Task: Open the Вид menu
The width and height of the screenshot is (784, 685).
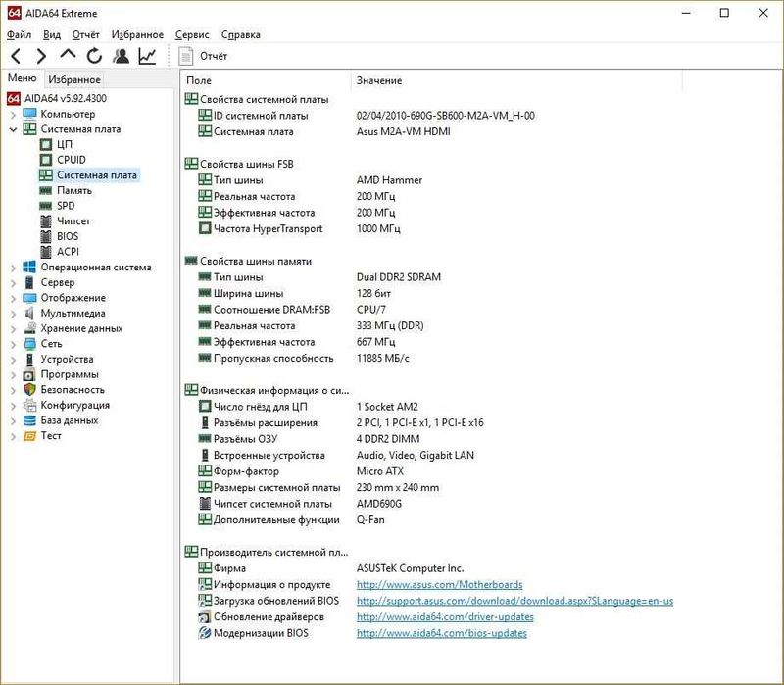Action: [52, 34]
